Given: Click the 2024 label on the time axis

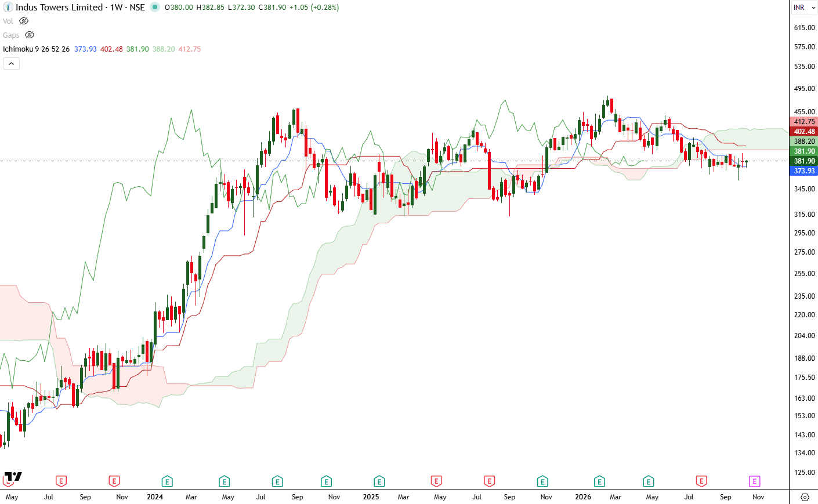Looking at the screenshot, I should click(x=155, y=497).
